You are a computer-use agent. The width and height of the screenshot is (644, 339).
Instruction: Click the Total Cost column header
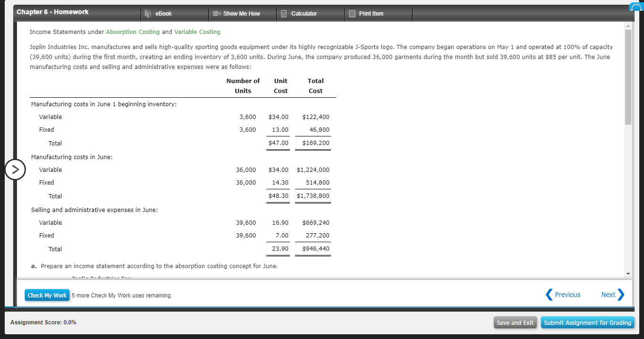point(315,86)
